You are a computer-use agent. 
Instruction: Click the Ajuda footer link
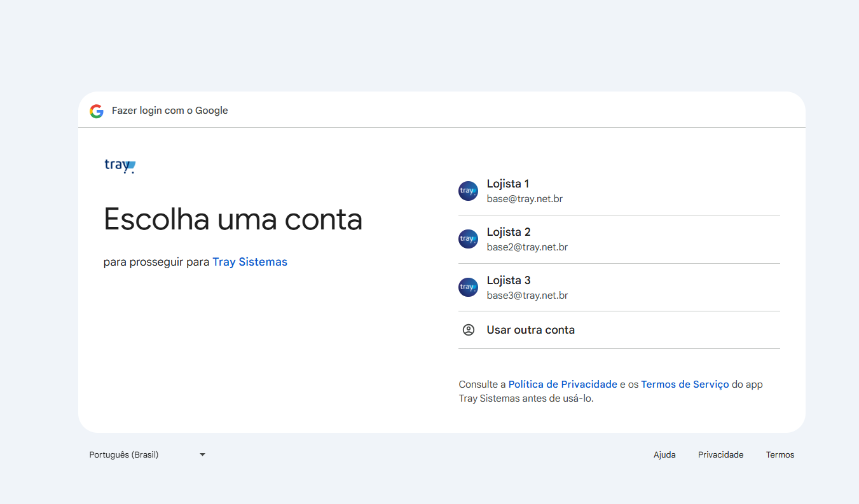(x=664, y=455)
